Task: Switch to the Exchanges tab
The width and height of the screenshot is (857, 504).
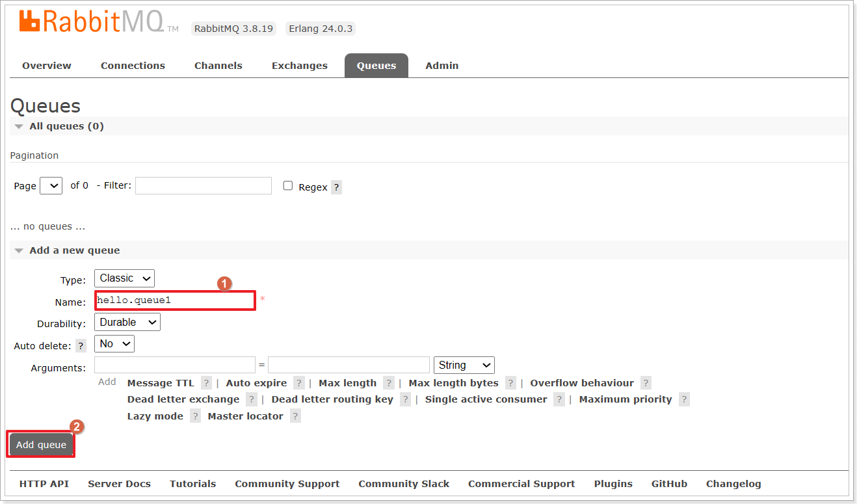Action: pyautogui.click(x=300, y=66)
